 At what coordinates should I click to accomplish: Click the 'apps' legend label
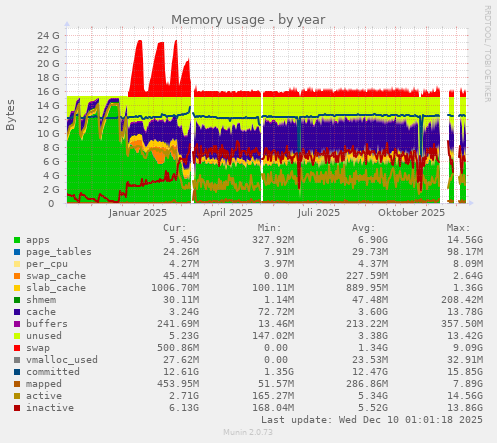point(38,240)
